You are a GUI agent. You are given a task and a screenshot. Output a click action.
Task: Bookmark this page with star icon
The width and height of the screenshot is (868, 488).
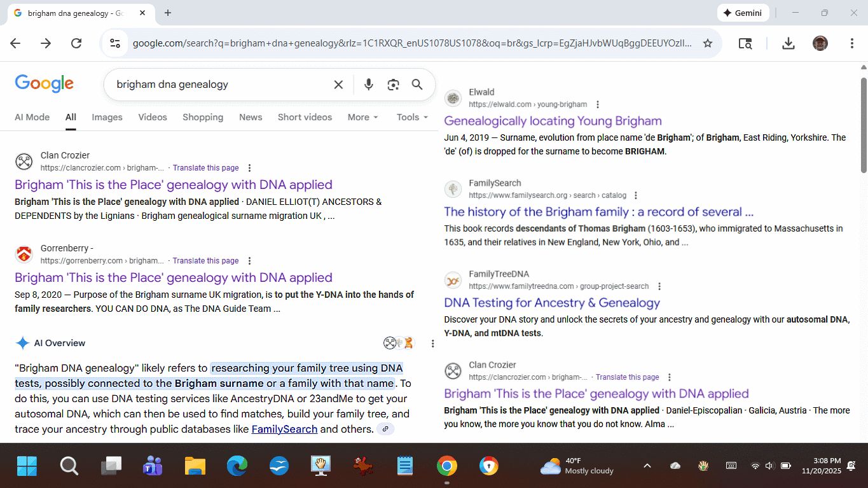click(707, 43)
